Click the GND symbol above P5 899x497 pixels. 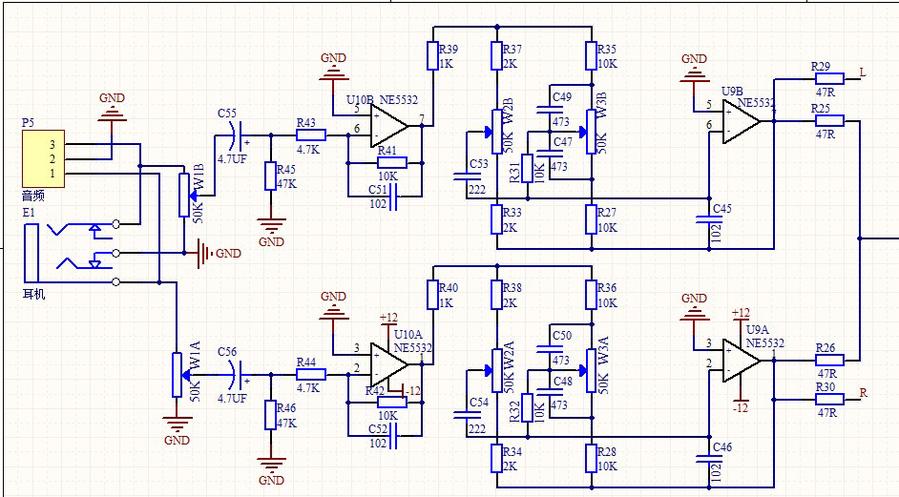point(111,106)
